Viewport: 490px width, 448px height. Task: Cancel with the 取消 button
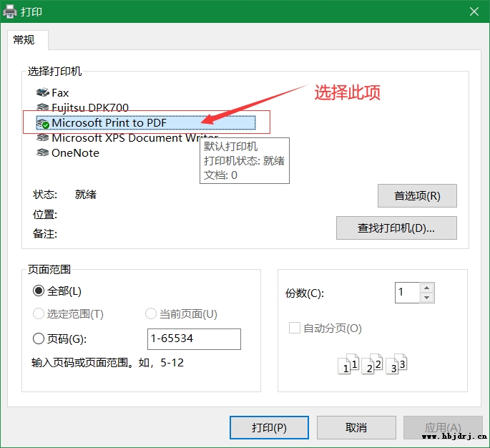click(356, 427)
